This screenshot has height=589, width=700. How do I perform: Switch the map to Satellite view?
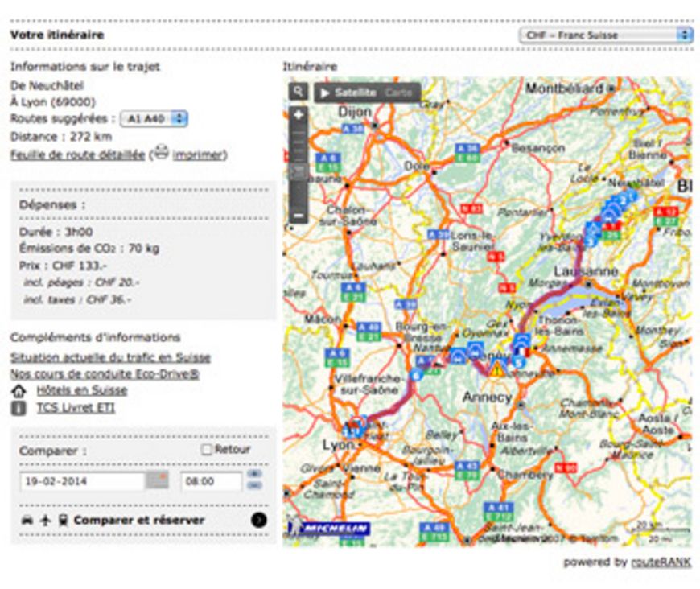coord(356,93)
